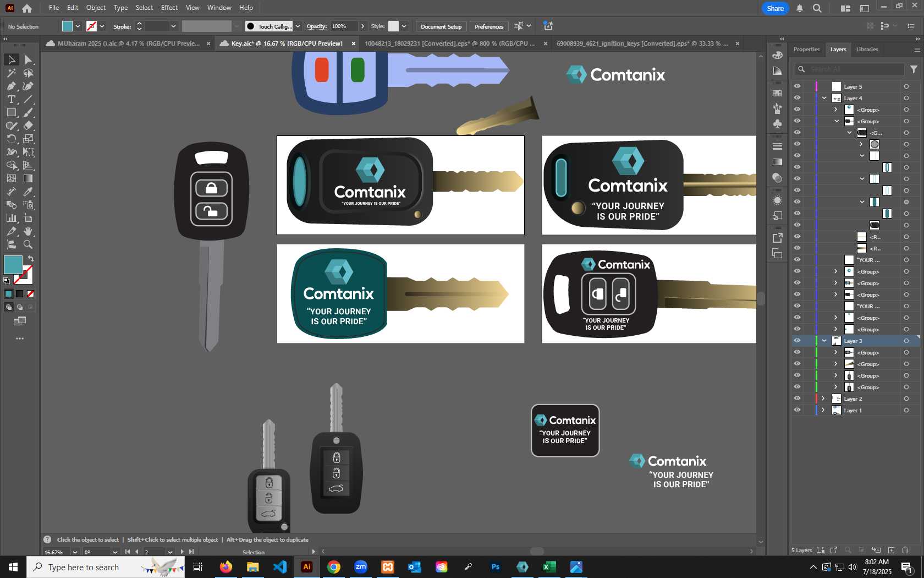The height and width of the screenshot is (578, 924).
Task: Select the Direct Selection tool
Action: pyautogui.click(x=28, y=59)
